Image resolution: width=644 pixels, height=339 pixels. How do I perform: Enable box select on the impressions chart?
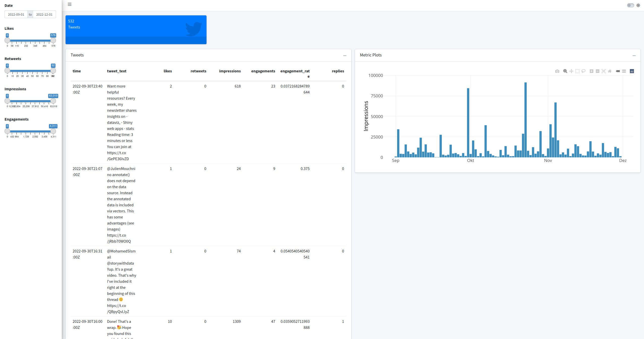coord(577,71)
